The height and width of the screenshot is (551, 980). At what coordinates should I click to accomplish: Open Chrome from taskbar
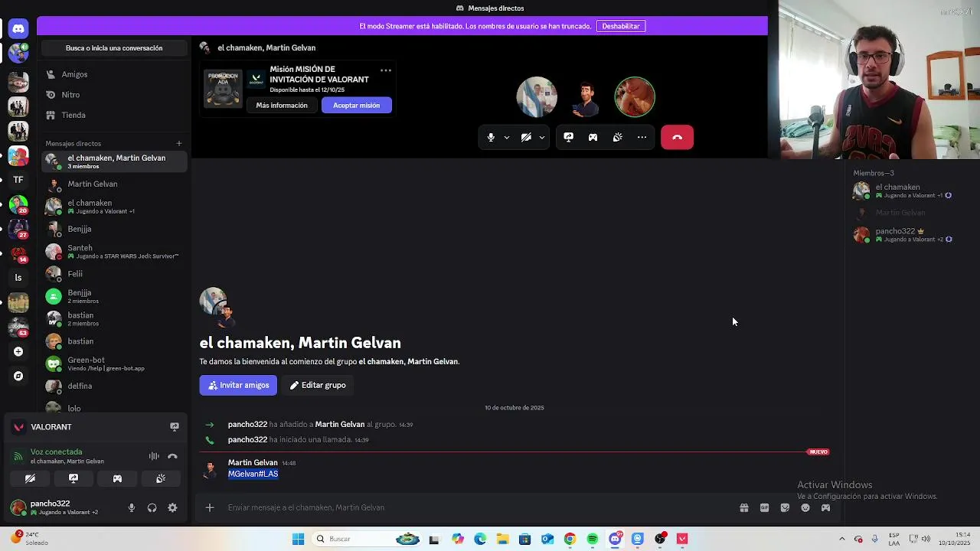[570, 539]
